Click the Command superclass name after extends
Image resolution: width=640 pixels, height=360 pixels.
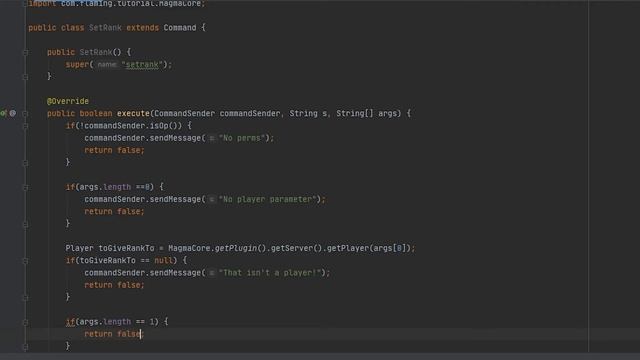(x=180, y=28)
